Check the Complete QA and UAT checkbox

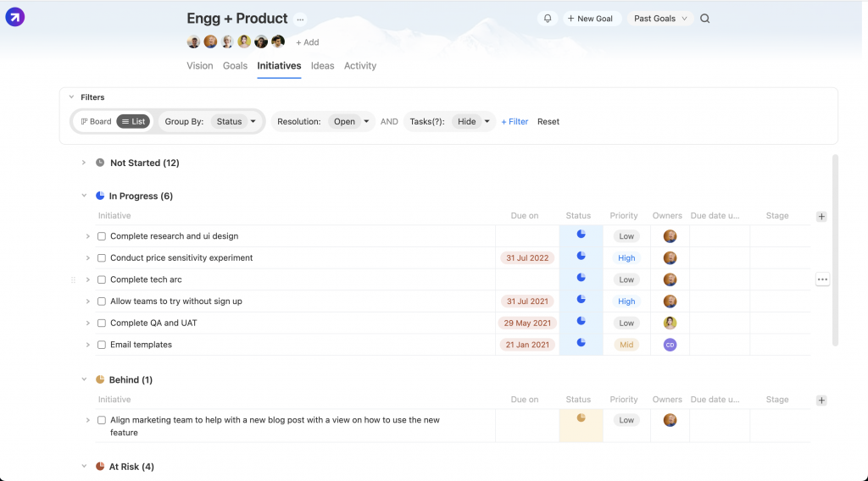click(x=102, y=323)
